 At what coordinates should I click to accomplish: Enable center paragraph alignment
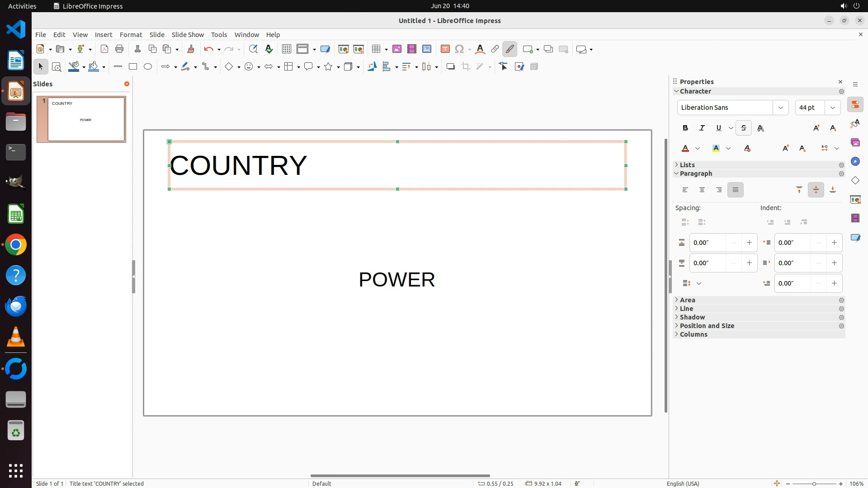tap(702, 190)
